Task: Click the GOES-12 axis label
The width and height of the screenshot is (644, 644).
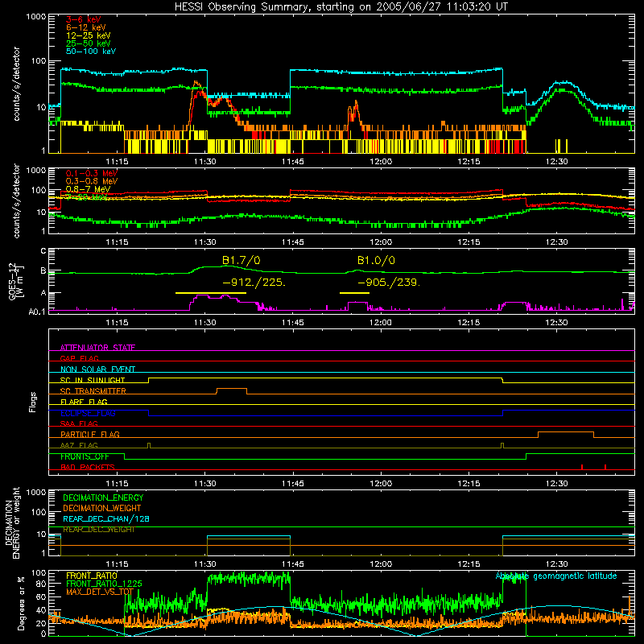Action: click(16, 282)
